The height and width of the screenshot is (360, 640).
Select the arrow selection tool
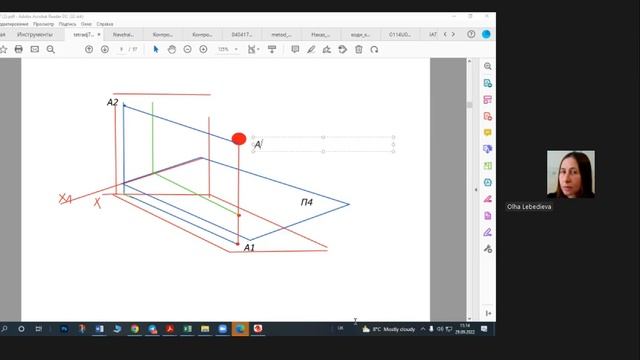156,49
